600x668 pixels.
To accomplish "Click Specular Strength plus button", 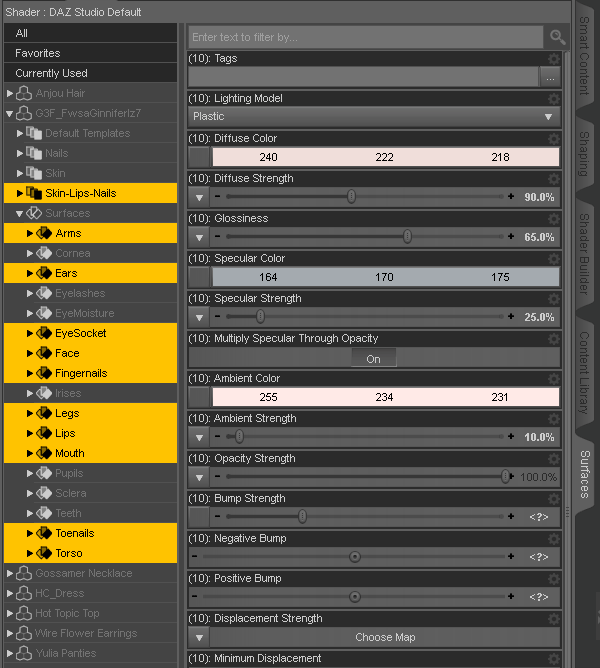I will click(x=511, y=317).
